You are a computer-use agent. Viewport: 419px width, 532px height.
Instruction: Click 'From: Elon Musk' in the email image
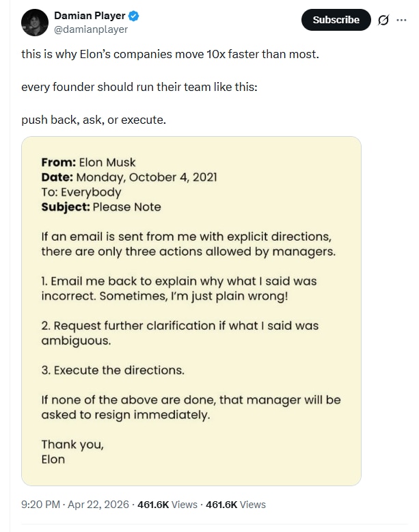pos(89,163)
